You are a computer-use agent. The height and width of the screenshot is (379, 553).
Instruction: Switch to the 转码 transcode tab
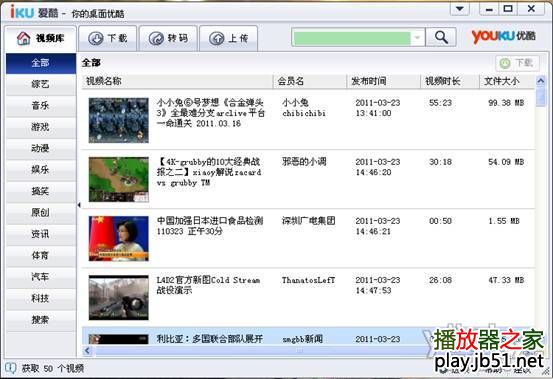pyautogui.click(x=168, y=38)
